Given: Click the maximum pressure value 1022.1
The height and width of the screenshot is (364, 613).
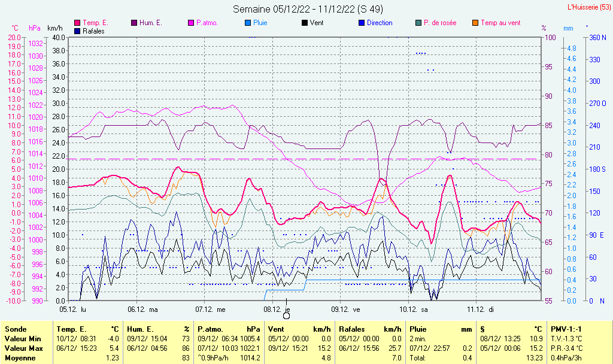Looking at the screenshot, I should click(x=250, y=348).
